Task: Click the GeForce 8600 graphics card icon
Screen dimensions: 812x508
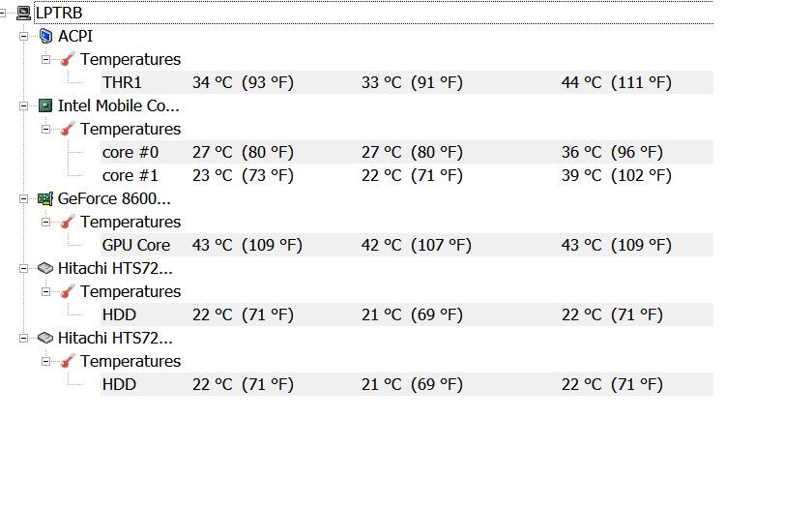Action: [x=45, y=198]
